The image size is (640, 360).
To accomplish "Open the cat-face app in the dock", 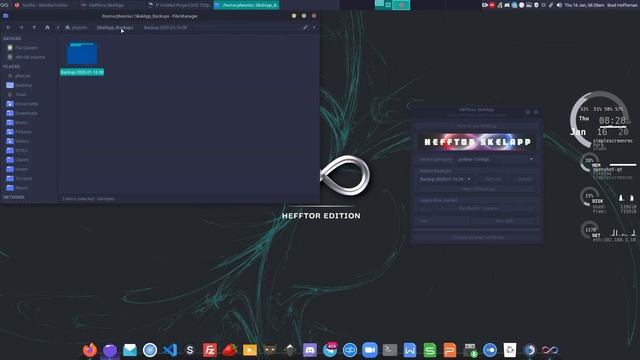I will tap(270, 350).
